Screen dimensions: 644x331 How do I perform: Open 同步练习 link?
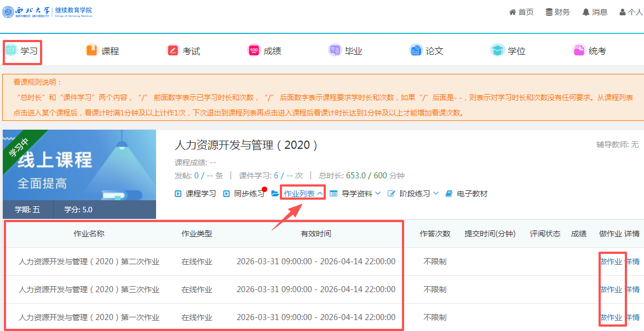[x=244, y=194]
